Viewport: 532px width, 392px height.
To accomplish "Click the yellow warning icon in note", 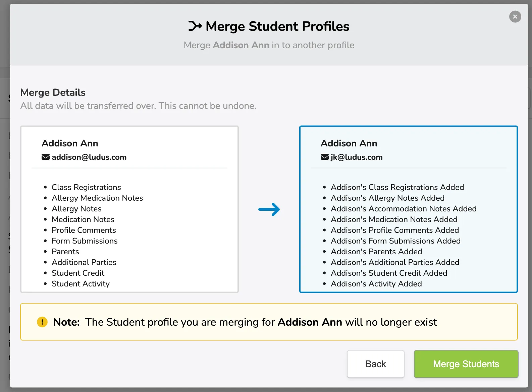I will click(x=42, y=322).
